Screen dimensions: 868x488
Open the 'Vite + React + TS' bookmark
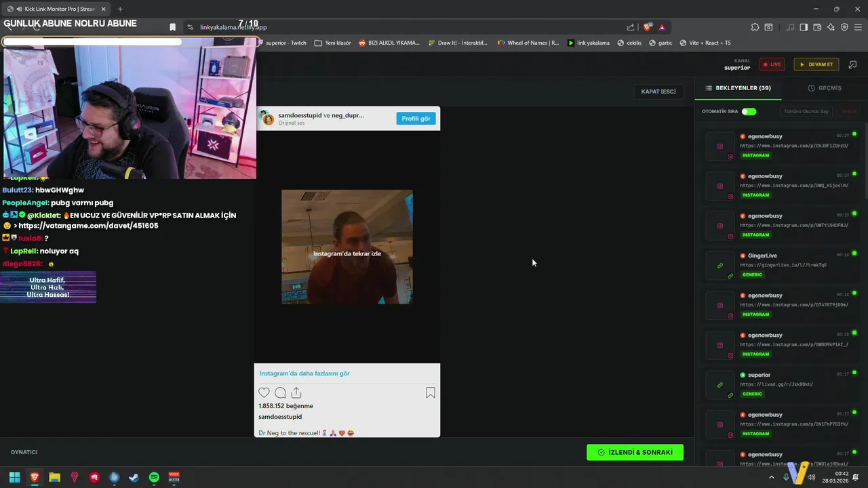[x=705, y=43]
